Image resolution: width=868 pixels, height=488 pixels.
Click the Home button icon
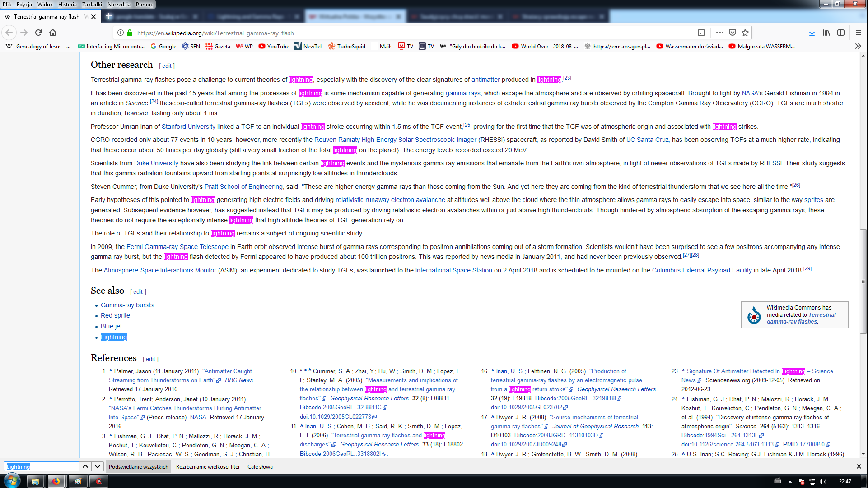(x=53, y=33)
